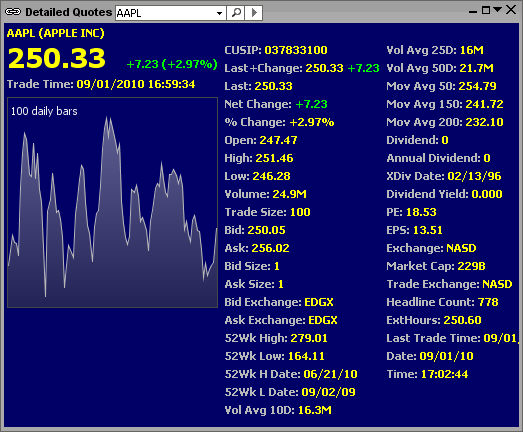Click the Mov Avg 50 254.79 row
This screenshot has width=523, height=432.
(441, 86)
